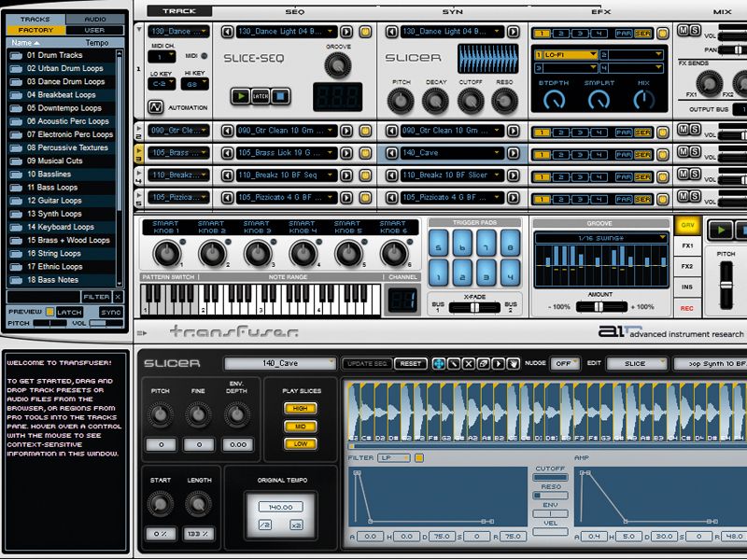
Task: Enable the browser Preview toggle
Action: point(49,312)
